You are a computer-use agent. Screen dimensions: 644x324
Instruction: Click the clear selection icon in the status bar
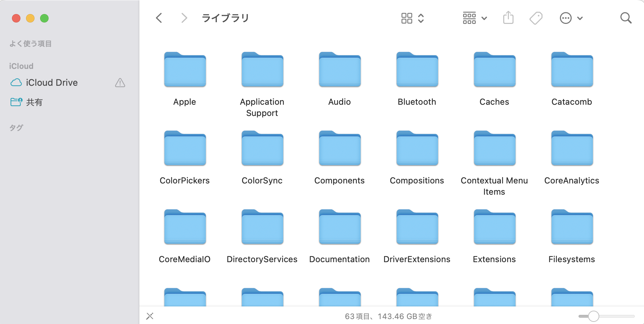(x=150, y=316)
